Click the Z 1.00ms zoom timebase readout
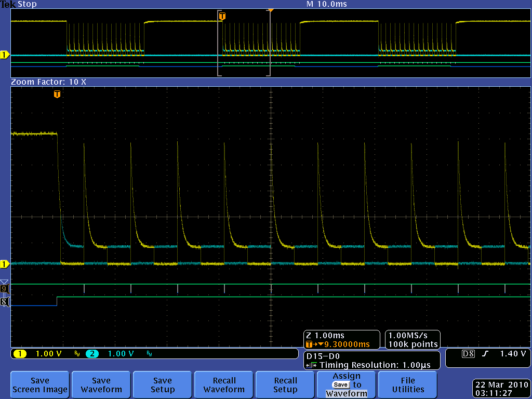 tap(325, 336)
